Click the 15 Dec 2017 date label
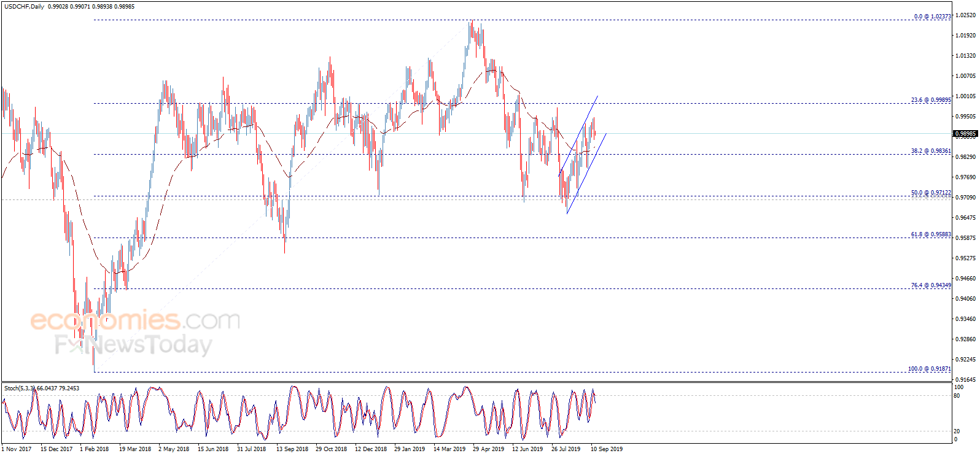The height and width of the screenshot is (456, 980). pos(56,449)
